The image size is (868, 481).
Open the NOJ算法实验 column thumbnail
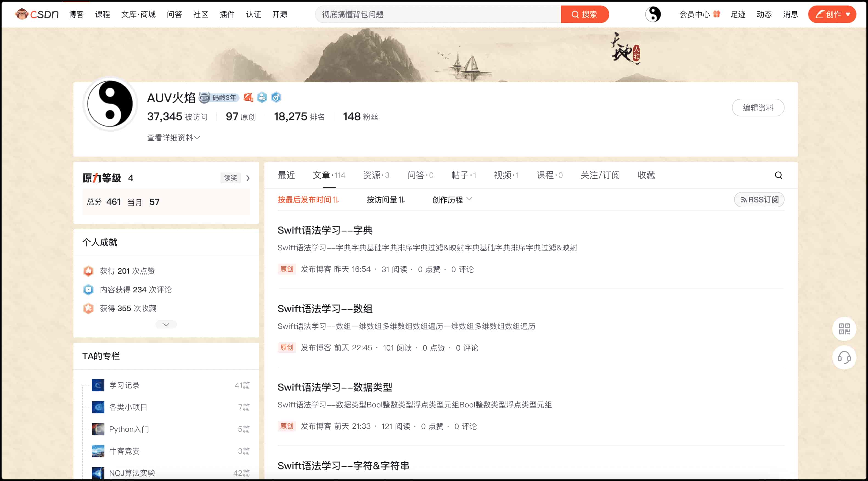pos(98,472)
